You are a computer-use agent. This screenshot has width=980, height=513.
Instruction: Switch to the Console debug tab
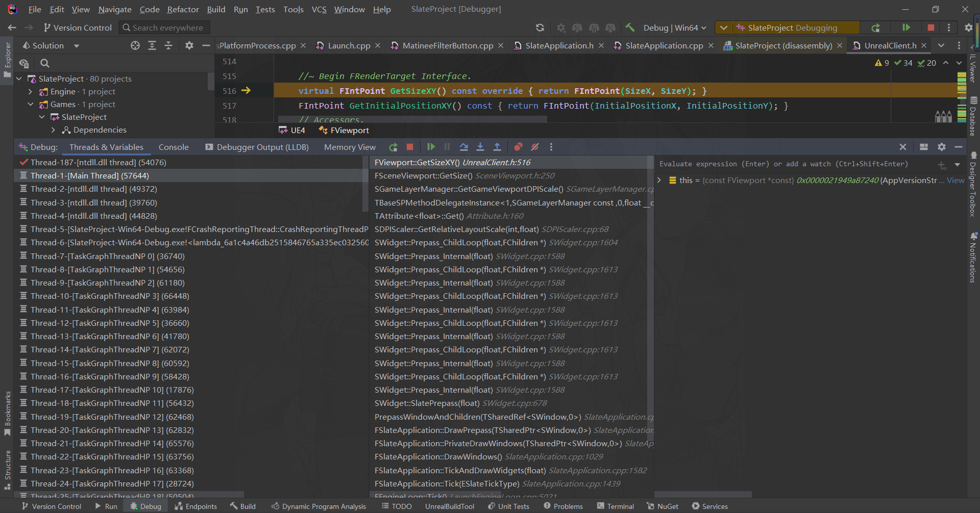(x=174, y=147)
